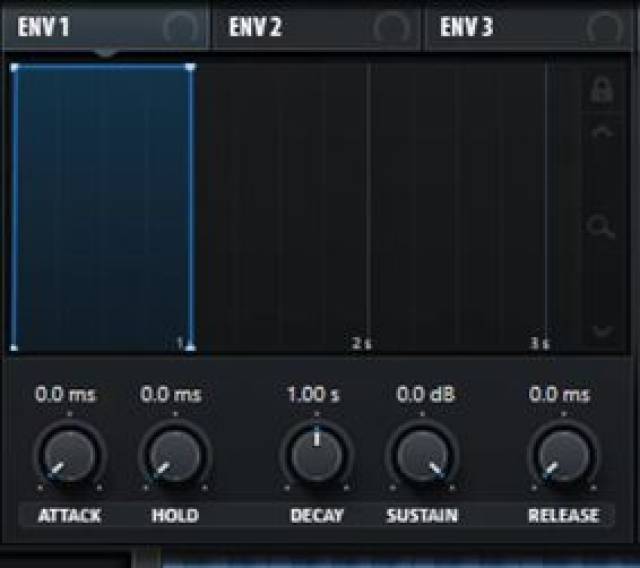Click the 0.0 dB sustain value field
The width and height of the screenshot is (640, 568).
(426, 394)
